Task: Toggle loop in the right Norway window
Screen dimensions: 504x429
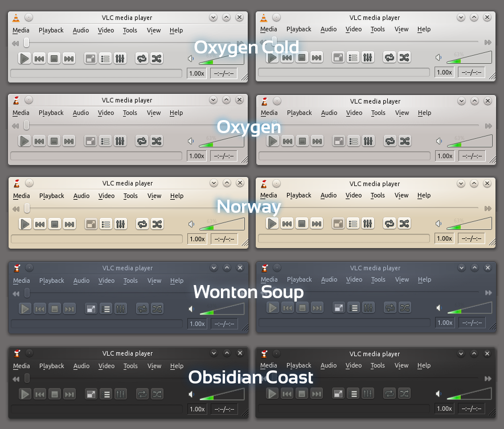Action: click(390, 224)
